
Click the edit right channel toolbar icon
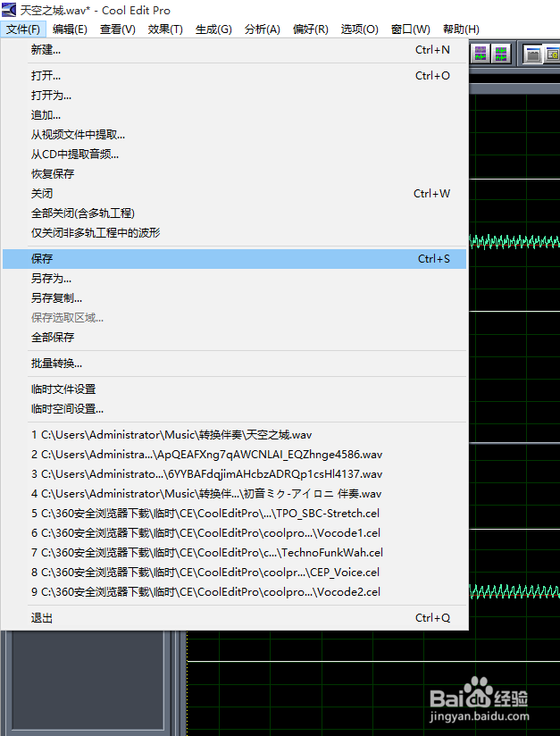pos(481,54)
